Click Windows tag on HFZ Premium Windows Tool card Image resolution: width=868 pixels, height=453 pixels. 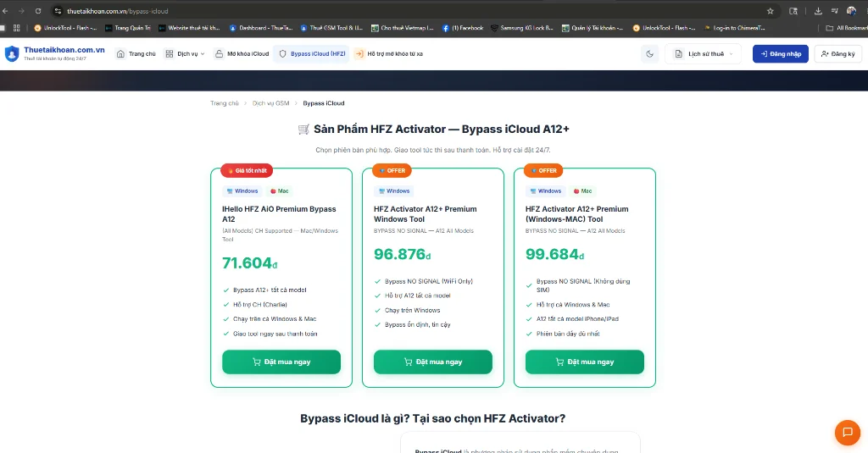tap(393, 191)
